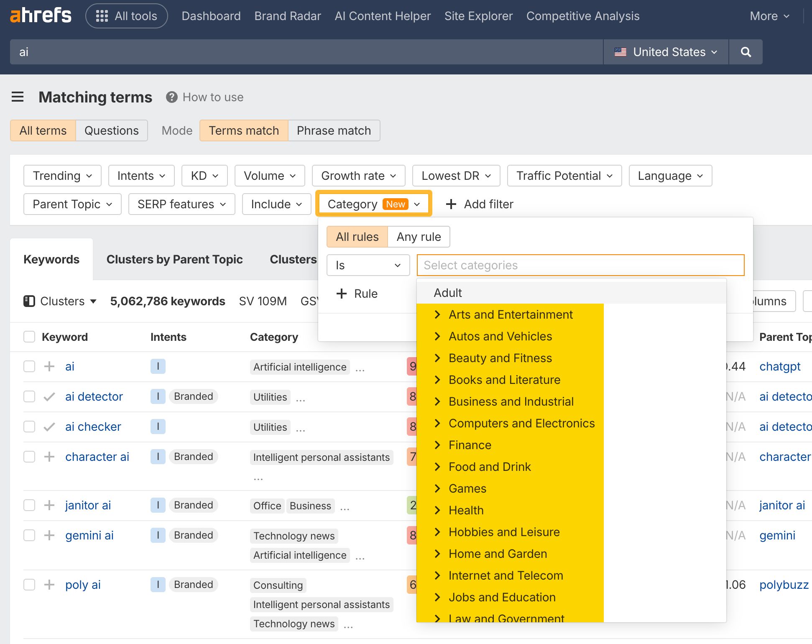
Task: Click the magnifying glass search icon
Action: pos(746,52)
